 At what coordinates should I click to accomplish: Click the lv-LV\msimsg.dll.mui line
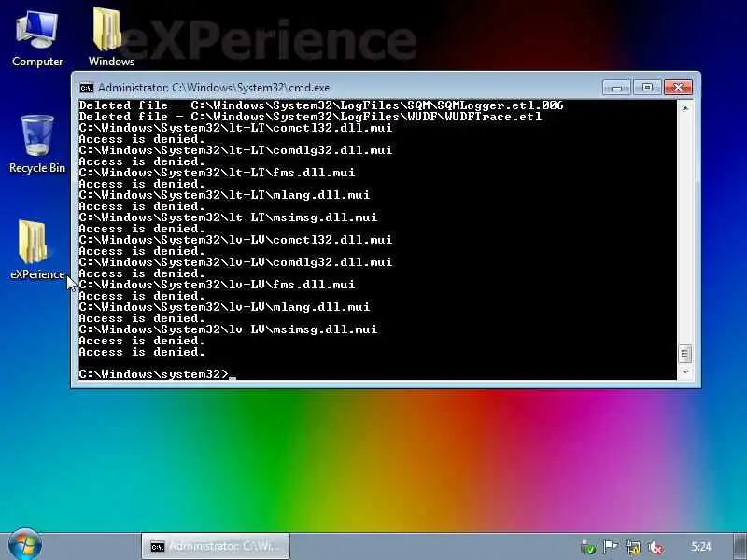tap(228, 329)
